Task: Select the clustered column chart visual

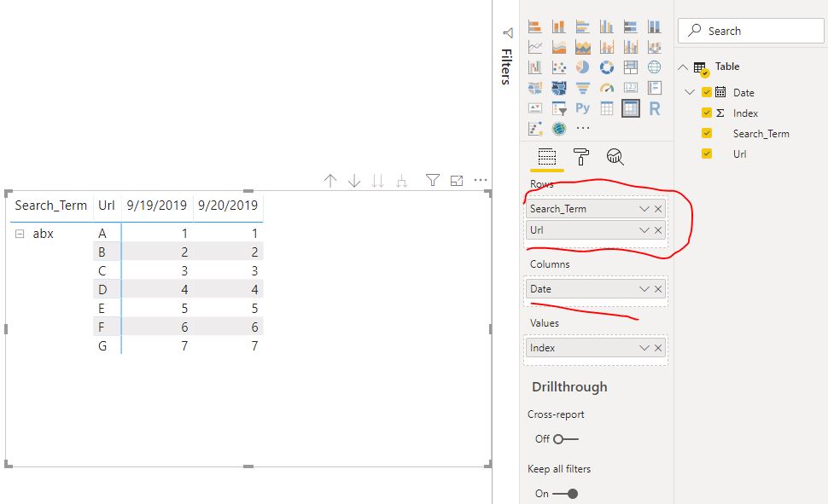Action: tap(606, 26)
